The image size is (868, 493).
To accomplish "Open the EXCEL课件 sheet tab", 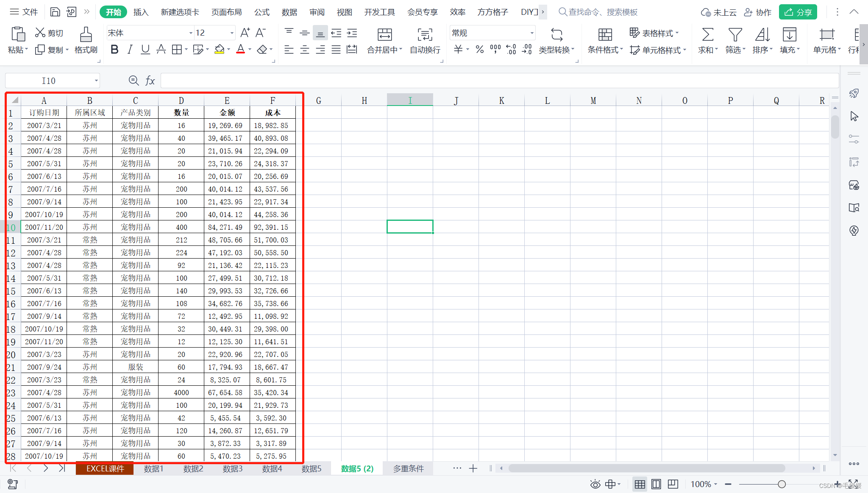I will pyautogui.click(x=105, y=468).
